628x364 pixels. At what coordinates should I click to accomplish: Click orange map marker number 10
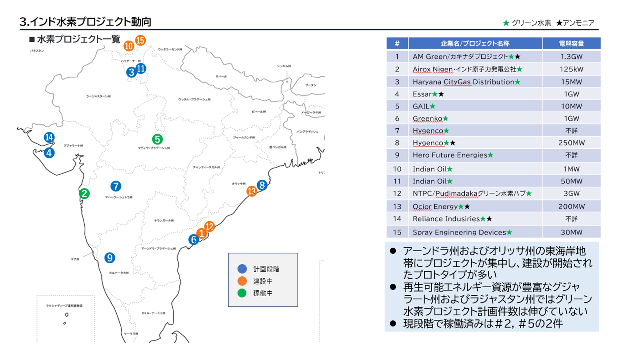pos(129,46)
